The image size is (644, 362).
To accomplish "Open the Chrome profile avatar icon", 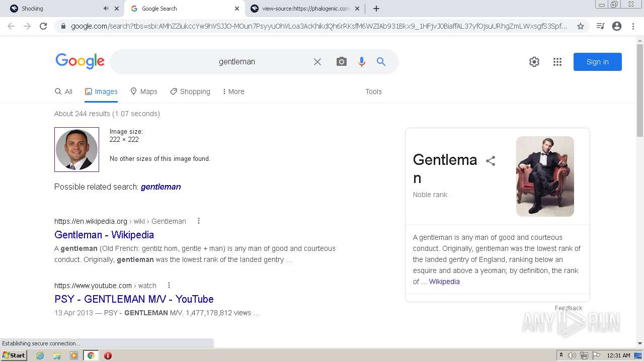I will [617, 26].
